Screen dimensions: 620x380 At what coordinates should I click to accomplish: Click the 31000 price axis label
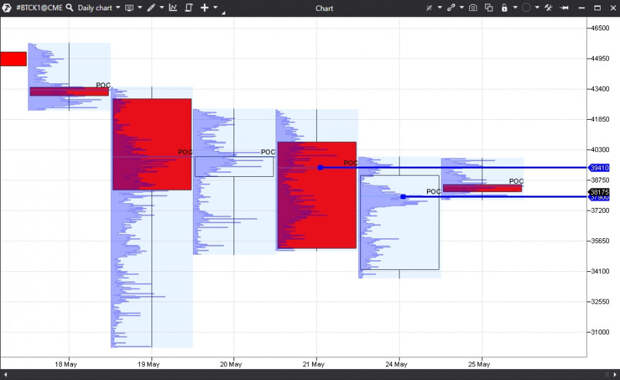pos(600,332)
